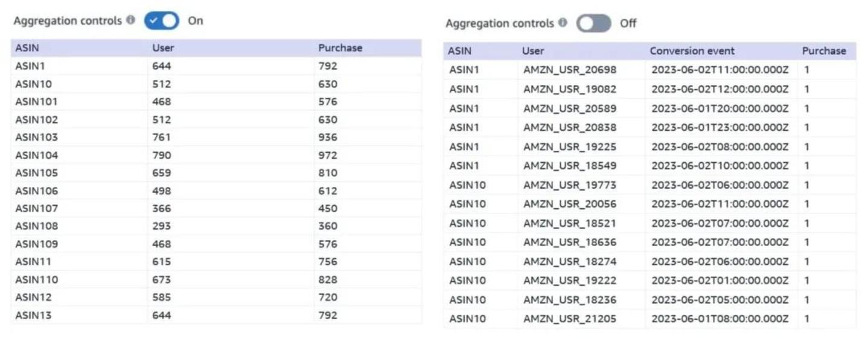Click timestamp 2023-06-01T20:00:00.000Z cell
The width and height of the screenshot is (868, 339).
click(720, 109)
